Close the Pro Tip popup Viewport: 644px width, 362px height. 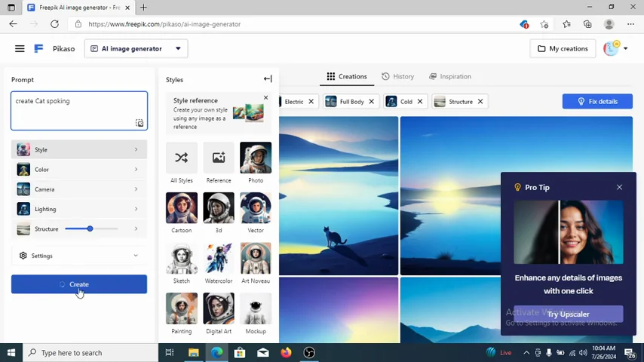(x=619, y=187)
